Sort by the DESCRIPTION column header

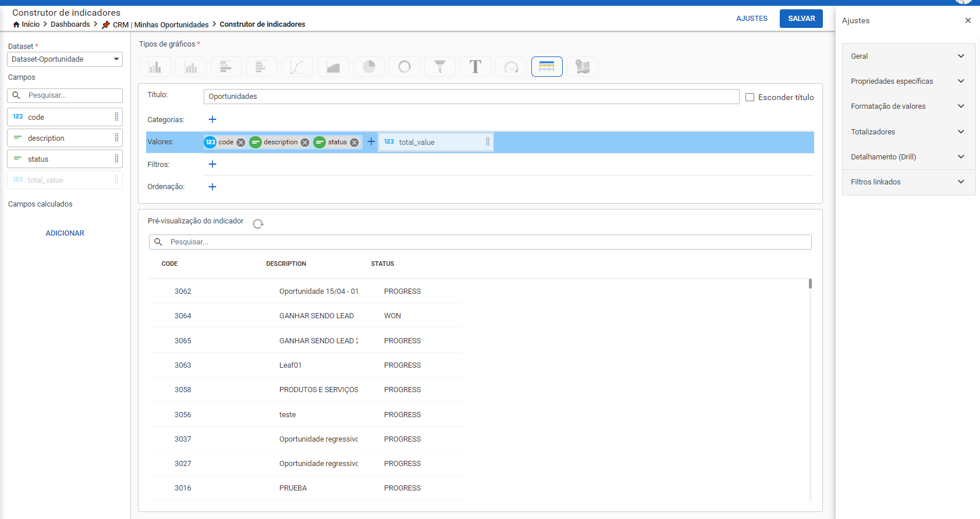click(286, 264)
